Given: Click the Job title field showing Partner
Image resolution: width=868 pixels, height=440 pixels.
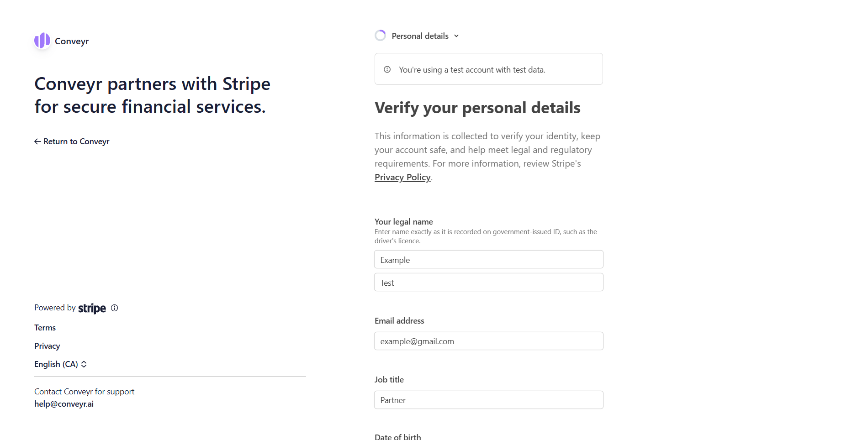Looking at the screenshot, I should [x=488, y=400].
